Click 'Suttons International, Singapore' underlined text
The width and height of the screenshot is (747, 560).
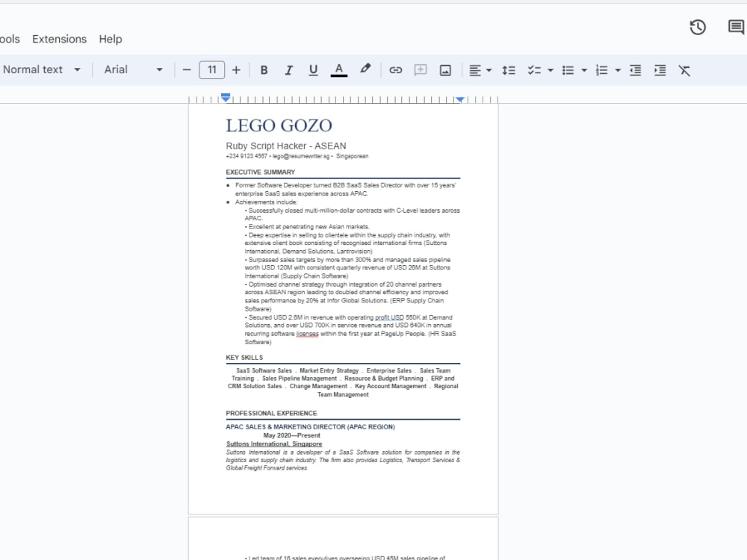(274, 444)
